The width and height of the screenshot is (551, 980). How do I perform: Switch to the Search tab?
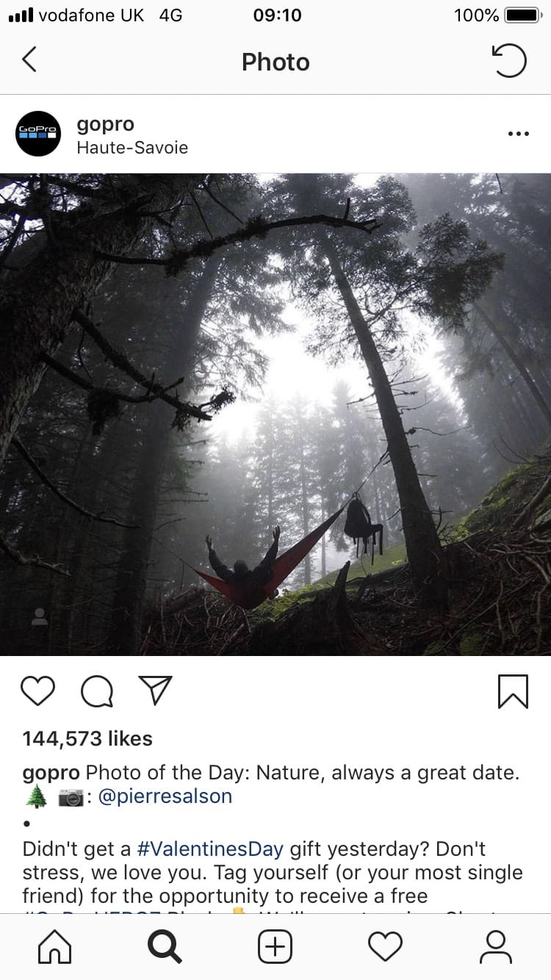(x=165, y=947)
